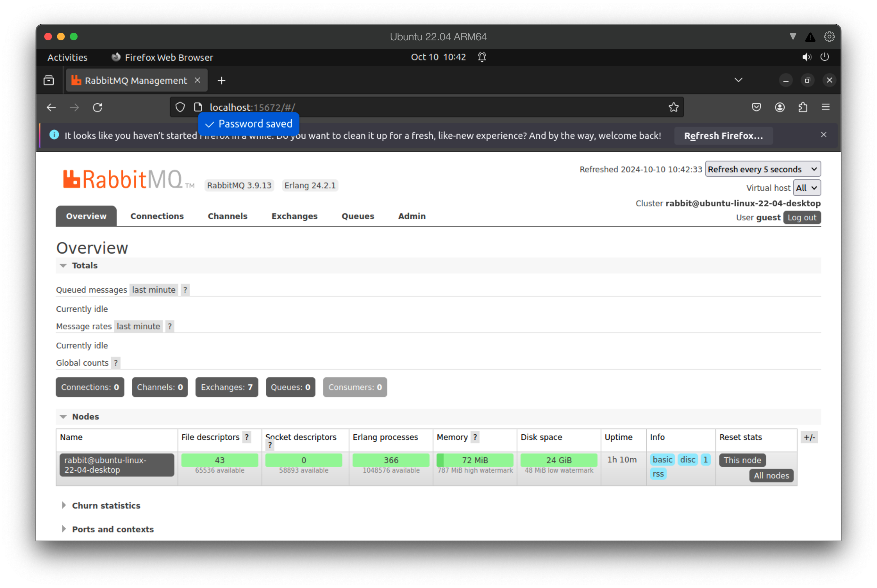The width and height of the screenshot is (877, 588).
Task: Click the help icon next to File descriptors
Action: [246, 437]
